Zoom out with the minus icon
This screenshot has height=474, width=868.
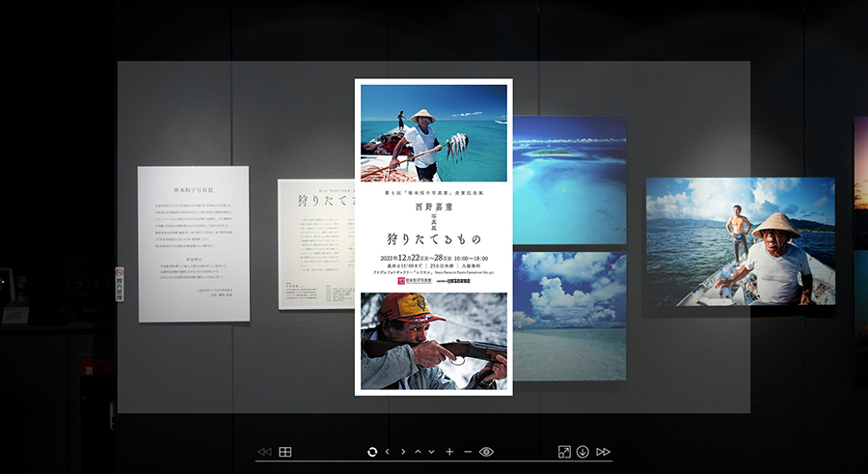pos(468,452)
